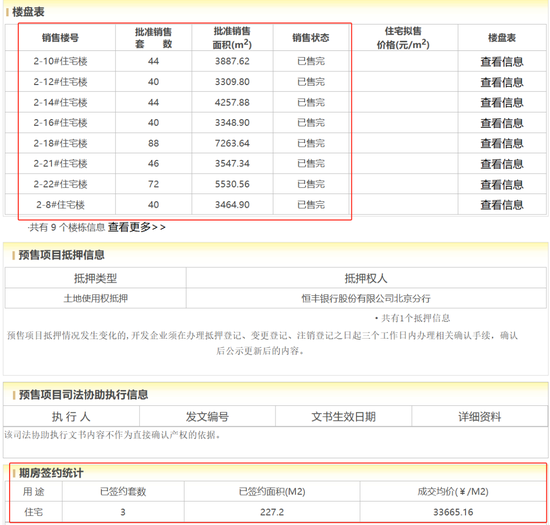Click the average price value 33665.16

tap(453, 512)
